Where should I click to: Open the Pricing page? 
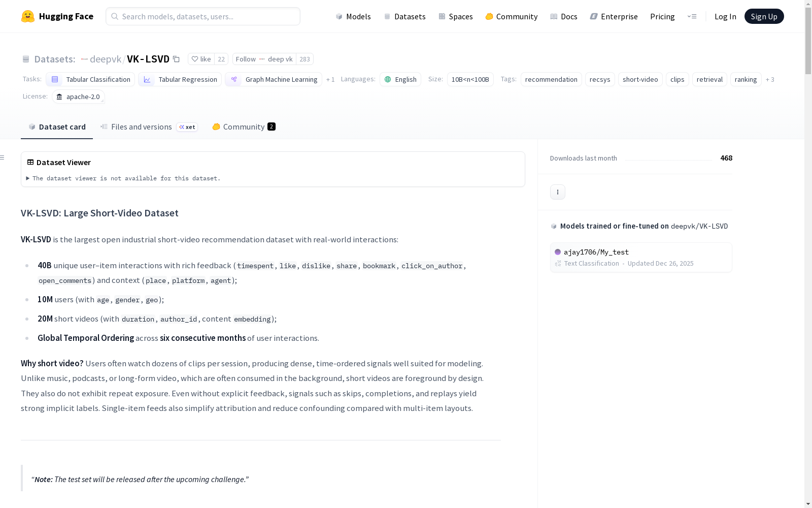(662, 16)
